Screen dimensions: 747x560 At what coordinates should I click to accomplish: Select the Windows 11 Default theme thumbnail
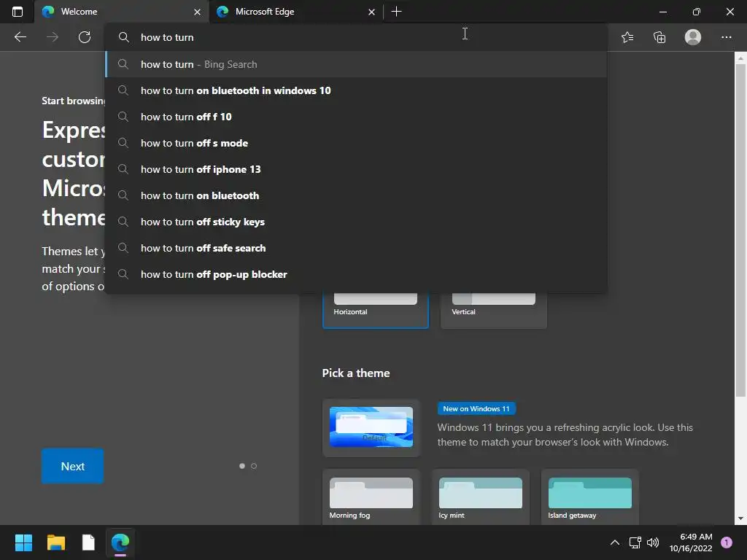point(371,427)
